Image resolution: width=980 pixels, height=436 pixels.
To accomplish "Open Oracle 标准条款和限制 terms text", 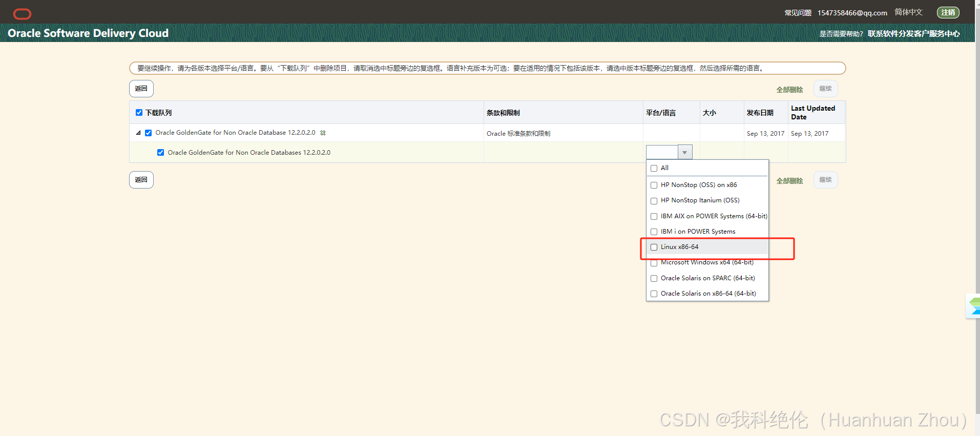I will pyautogui.click(x=518, y=134).
